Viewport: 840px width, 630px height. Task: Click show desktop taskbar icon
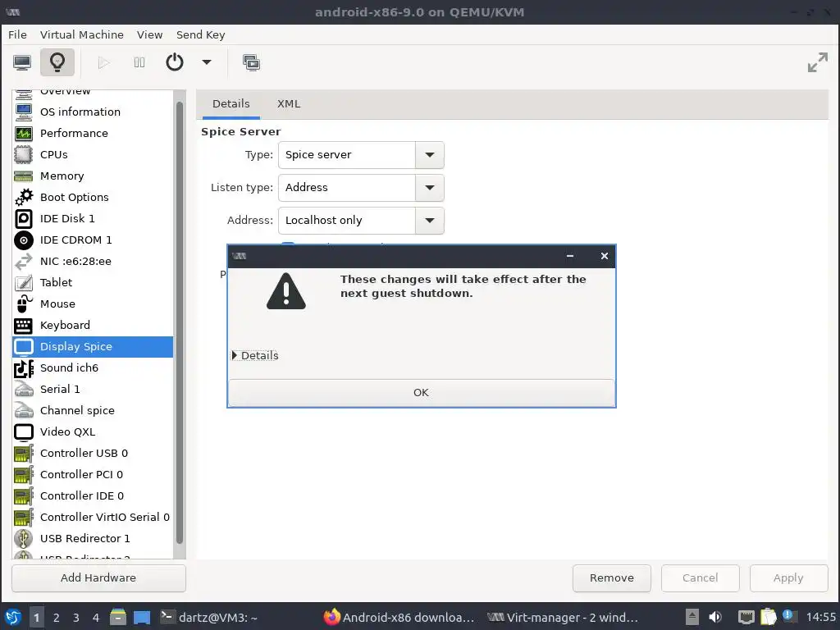pos(142,617)
